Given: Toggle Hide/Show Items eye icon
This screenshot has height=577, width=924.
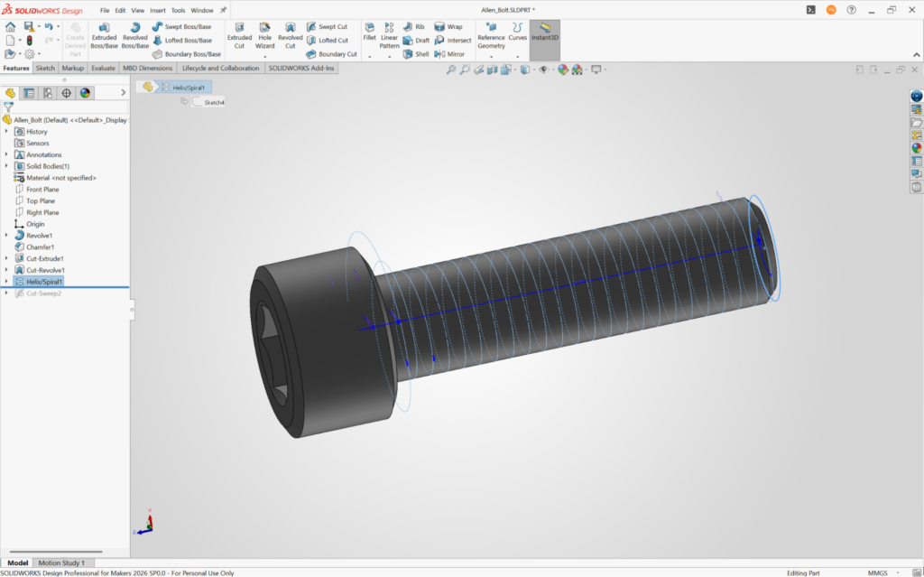Looking at the screenshot, I should click(x=543, y=70).
